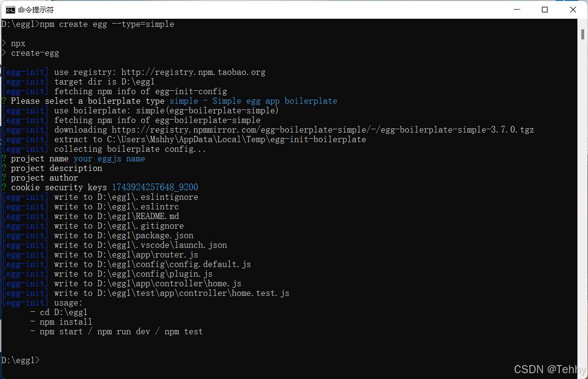
Task: Click the cd D:\egg1 usage line
Action: (x=59, y=312)
